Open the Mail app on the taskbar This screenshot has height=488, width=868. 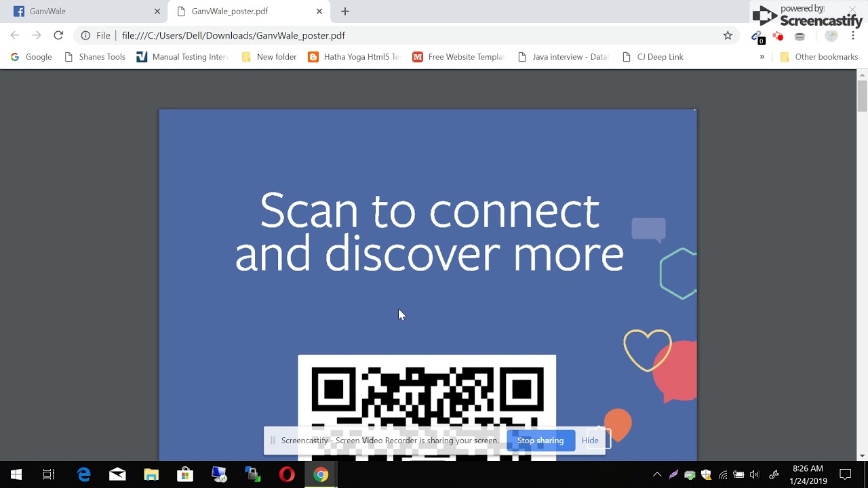[117, 474]
